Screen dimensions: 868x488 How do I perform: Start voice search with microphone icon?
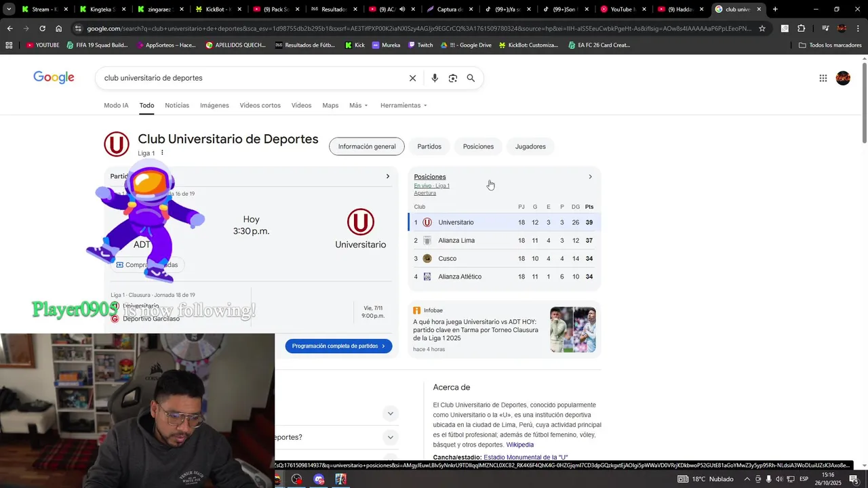[435, 78]
